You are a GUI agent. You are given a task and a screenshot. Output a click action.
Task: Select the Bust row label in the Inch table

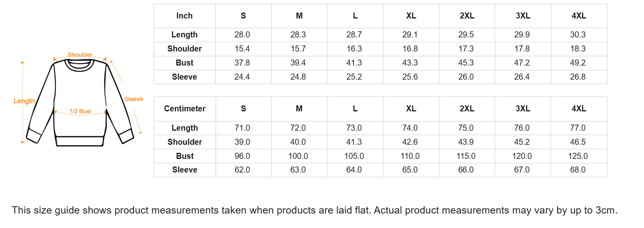184,63
